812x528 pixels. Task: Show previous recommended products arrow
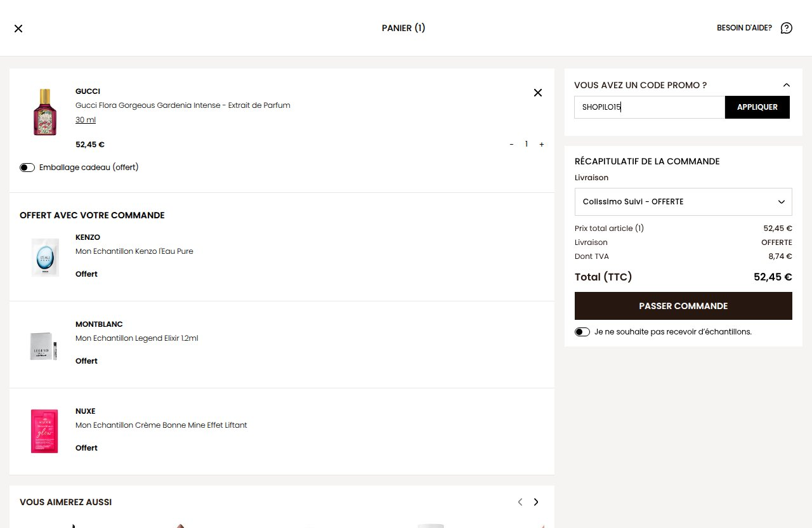(x=520, y=502)
